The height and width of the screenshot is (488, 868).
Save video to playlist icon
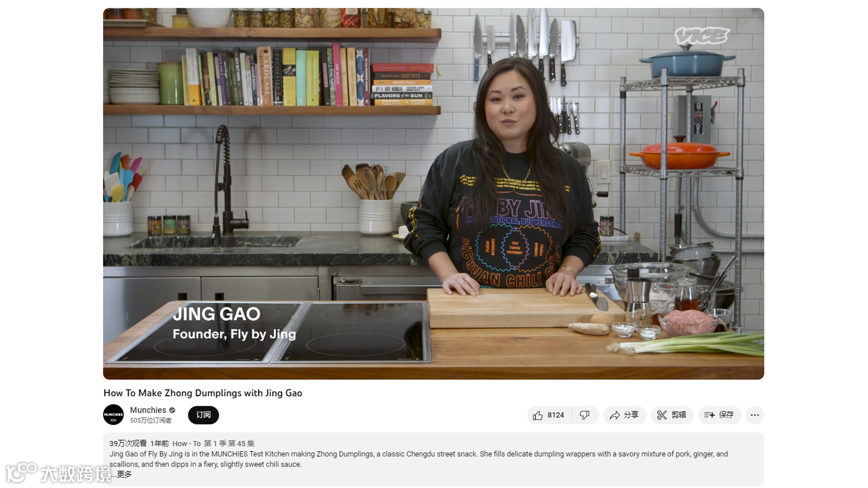tap(709, 415)
